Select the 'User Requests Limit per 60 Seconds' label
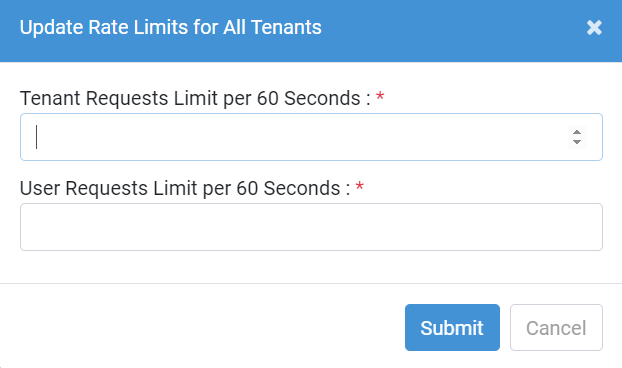The height and width of the screenshot is (368, 622). click(x=185, y=188)
